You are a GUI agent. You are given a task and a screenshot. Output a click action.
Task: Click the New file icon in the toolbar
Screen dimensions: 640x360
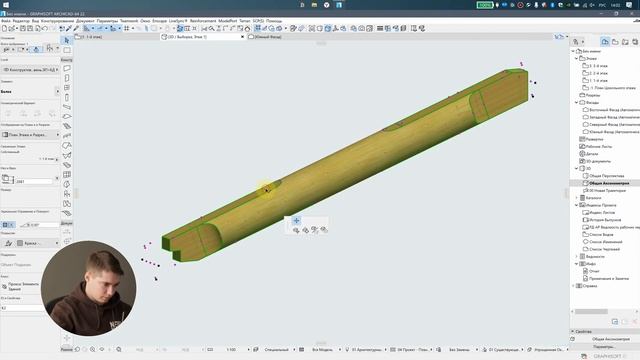4,28
